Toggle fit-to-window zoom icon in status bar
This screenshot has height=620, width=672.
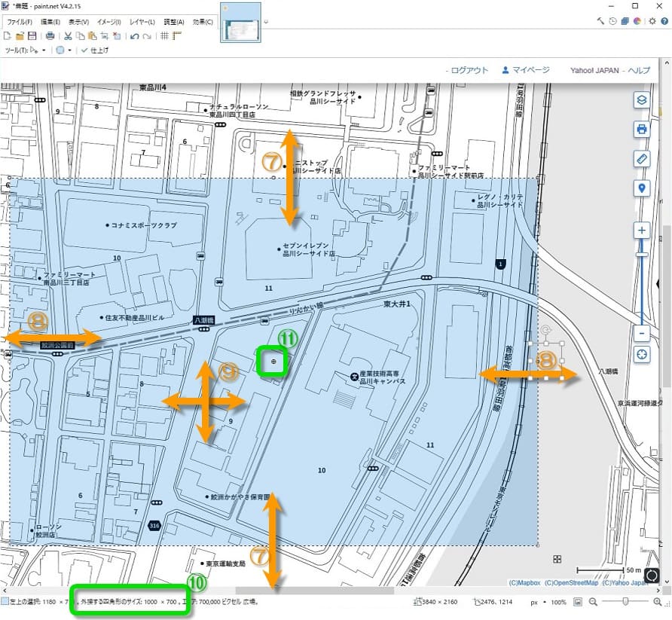tap(578, 603)
